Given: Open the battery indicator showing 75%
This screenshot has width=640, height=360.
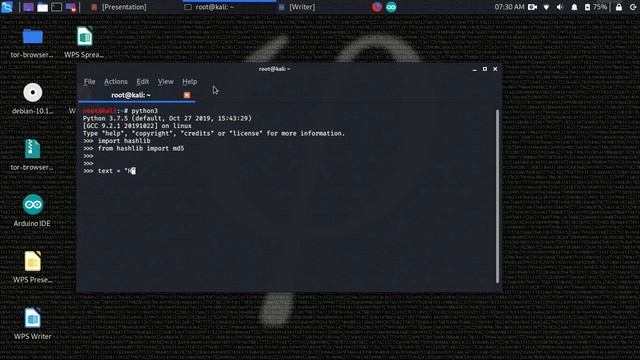Looking at the screenshot, I should pos(596,7).
